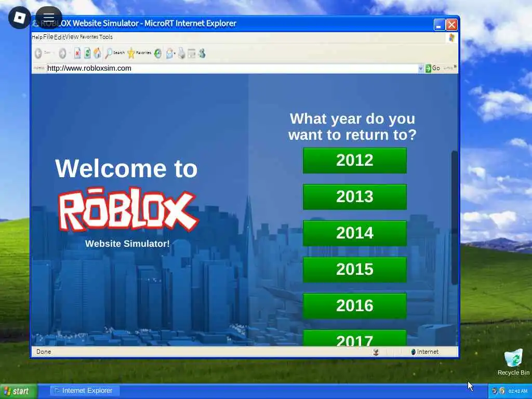
Task: Open the File menu
Action: coord(48,37)
